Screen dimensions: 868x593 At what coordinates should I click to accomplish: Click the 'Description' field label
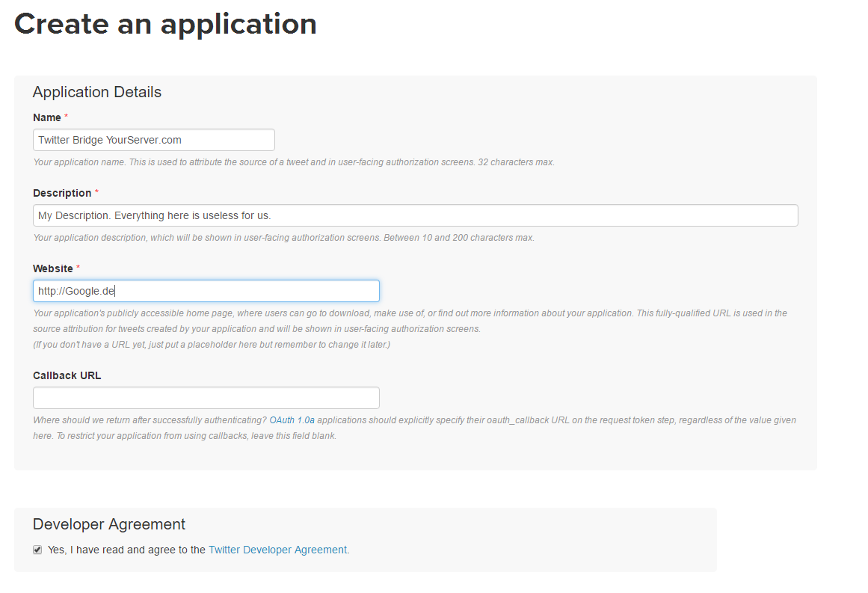(62, 193)
